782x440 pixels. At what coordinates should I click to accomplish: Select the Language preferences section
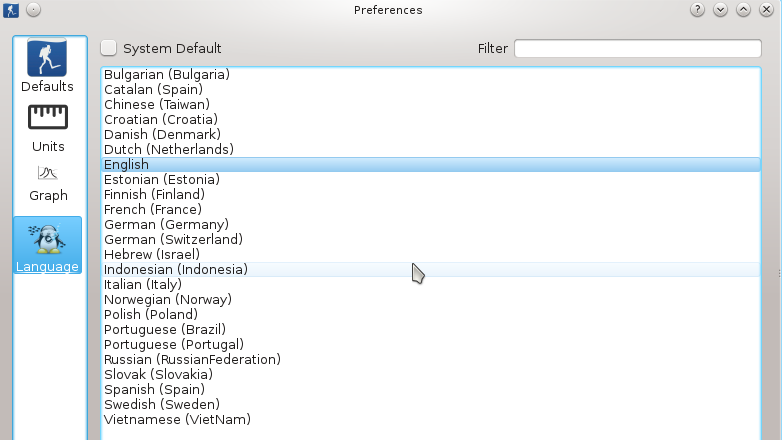(47, 247)
